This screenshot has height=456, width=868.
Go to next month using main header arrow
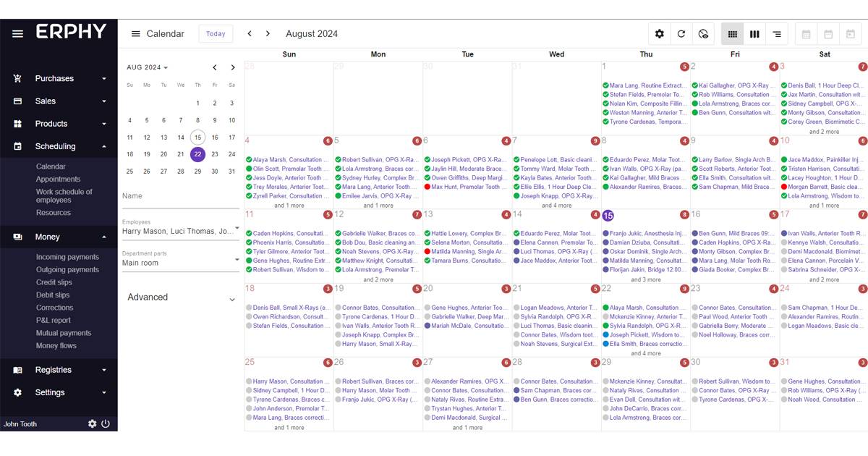click(x=268, y=34)
